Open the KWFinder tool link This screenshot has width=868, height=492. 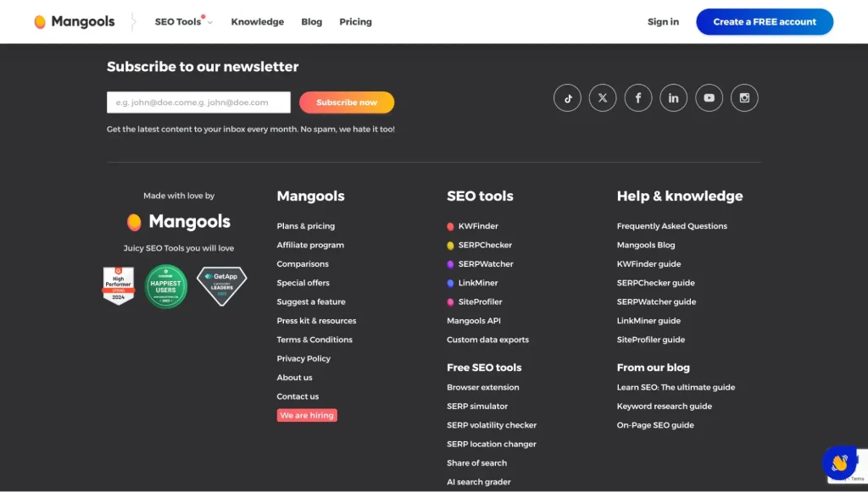[x=478, y=226]
